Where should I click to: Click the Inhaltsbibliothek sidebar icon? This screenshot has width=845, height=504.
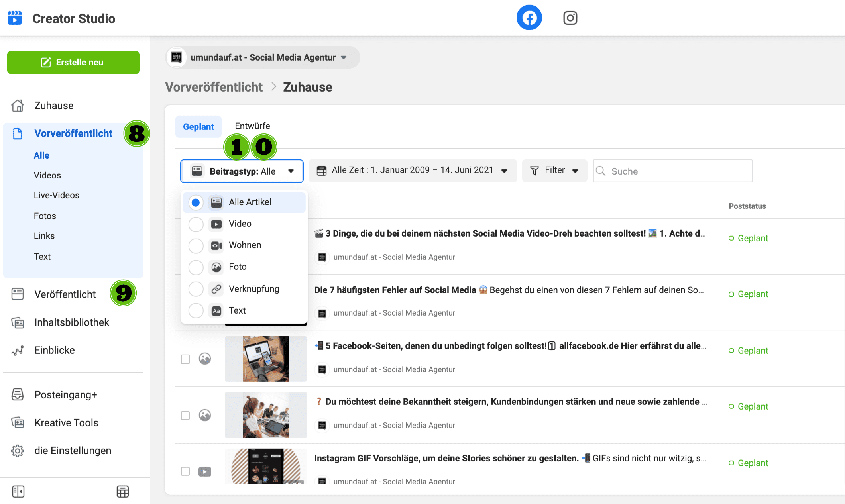18,322
